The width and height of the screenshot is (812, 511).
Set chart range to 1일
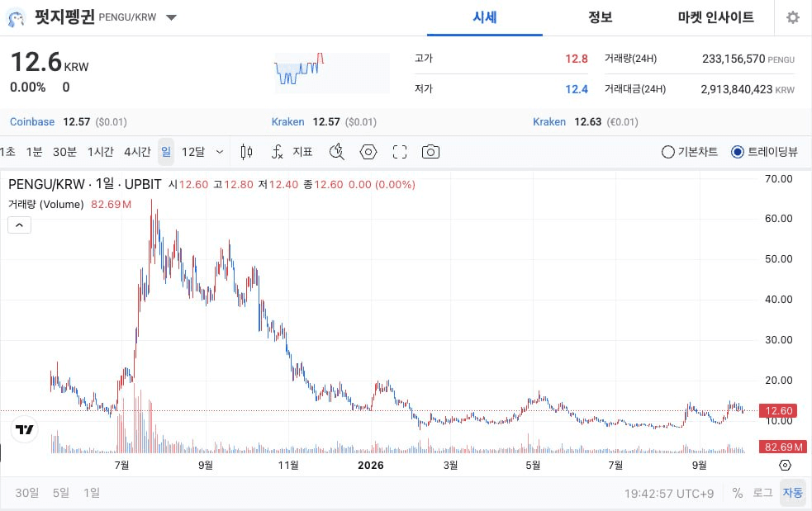point(92,493)
